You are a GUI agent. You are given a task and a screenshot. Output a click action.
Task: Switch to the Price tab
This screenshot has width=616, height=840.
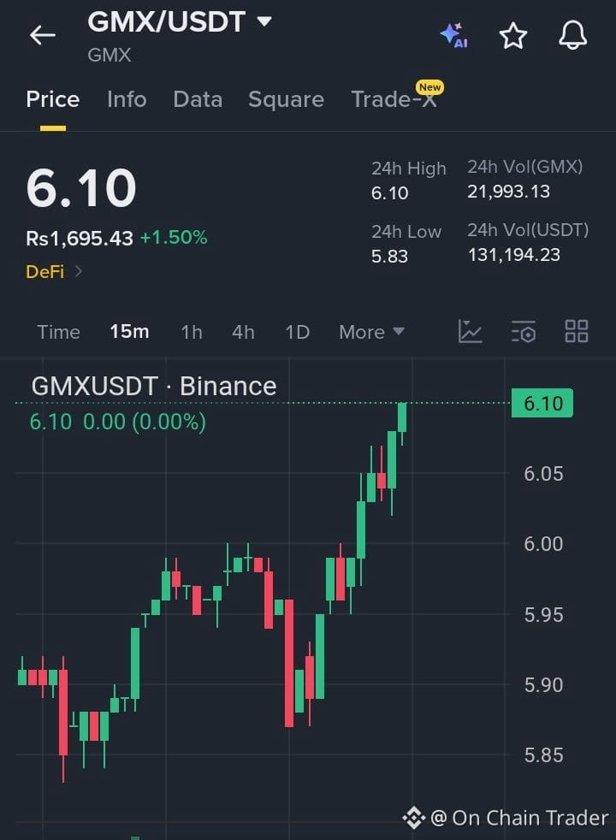pos(52,99)
